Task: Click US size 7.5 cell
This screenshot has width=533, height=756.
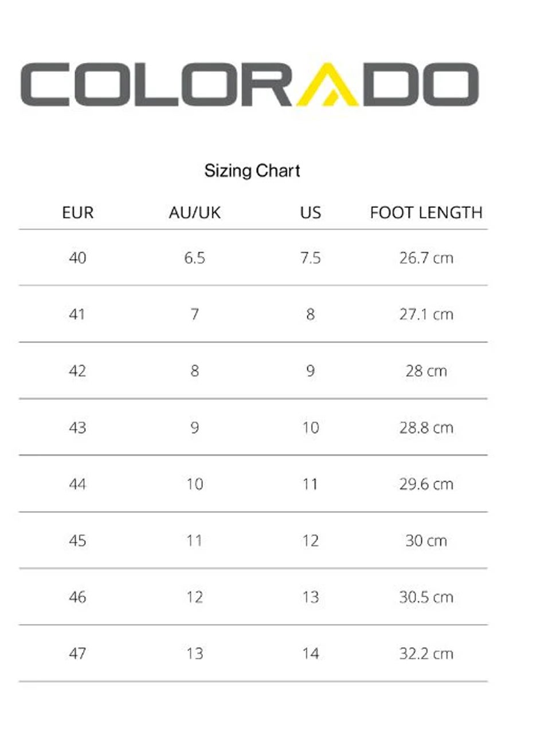Action: [x=310, y=258]
